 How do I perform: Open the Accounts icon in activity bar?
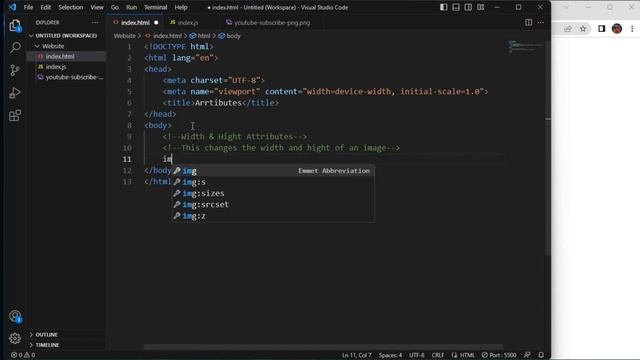(x=15, y=316)
